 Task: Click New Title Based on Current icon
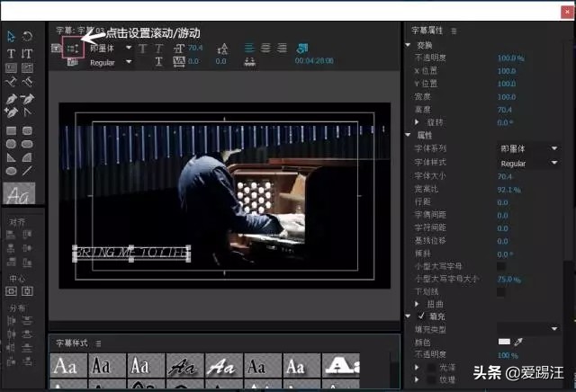click(56, 48)
